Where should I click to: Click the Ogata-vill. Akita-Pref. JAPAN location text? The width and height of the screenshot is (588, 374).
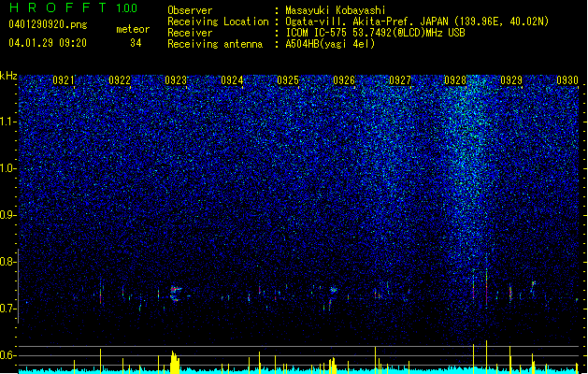point(417,22)
